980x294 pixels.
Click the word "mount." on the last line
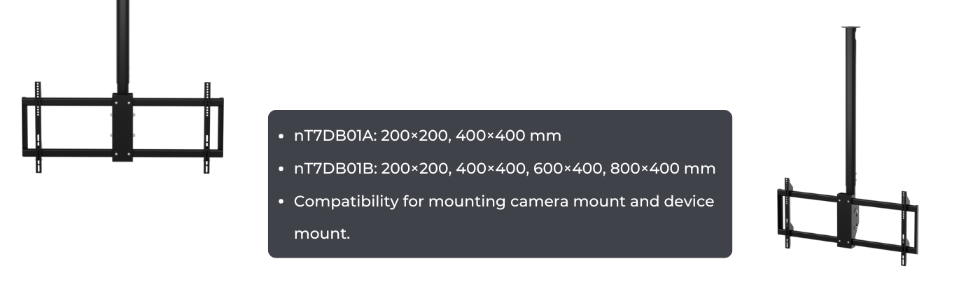[x=321, y=234]
